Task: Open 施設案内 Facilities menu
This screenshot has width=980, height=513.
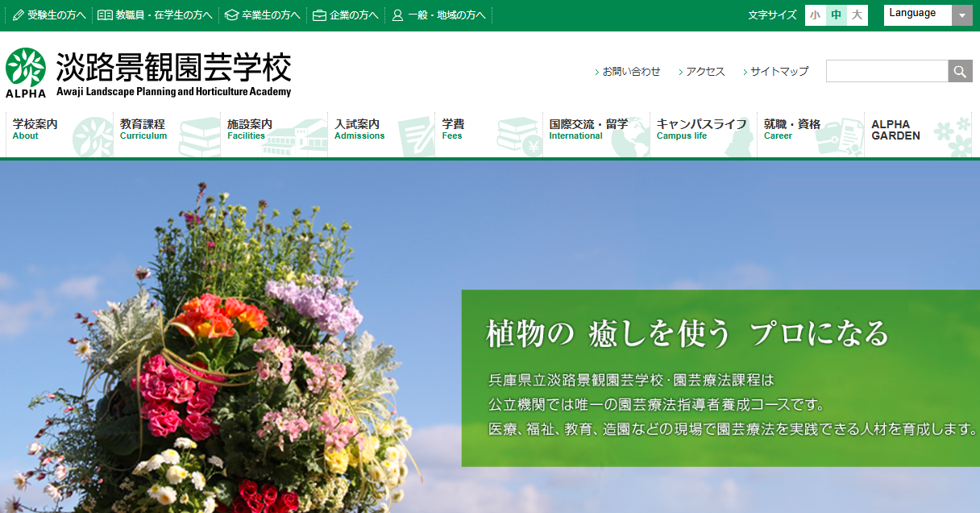Action: coord(275,134)
